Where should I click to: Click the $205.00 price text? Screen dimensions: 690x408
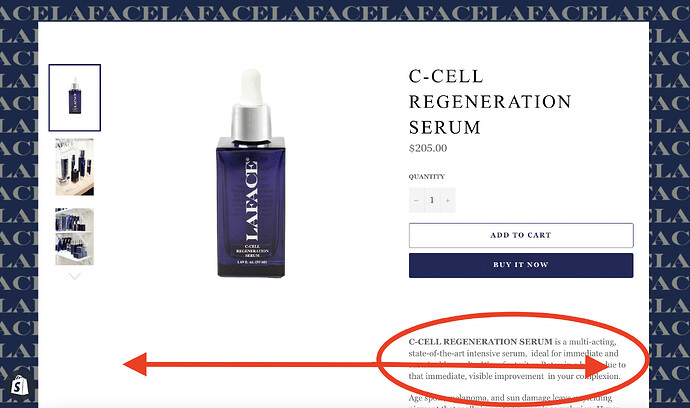coord(428,148)
